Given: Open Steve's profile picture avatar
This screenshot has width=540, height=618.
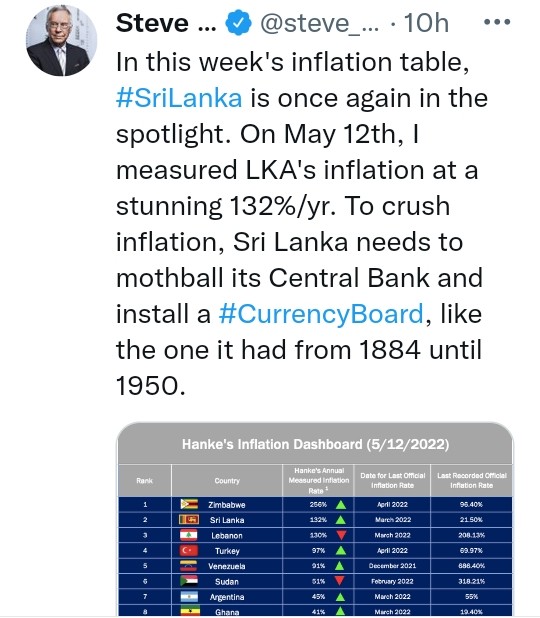Looking at the screenshot, I should point(61,40).
